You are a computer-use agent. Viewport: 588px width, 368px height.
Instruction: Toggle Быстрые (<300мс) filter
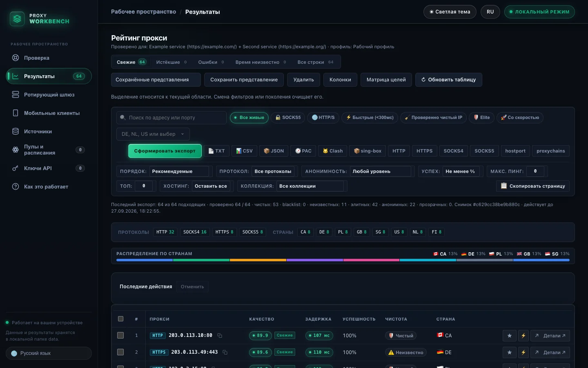(x=370, y=118)
